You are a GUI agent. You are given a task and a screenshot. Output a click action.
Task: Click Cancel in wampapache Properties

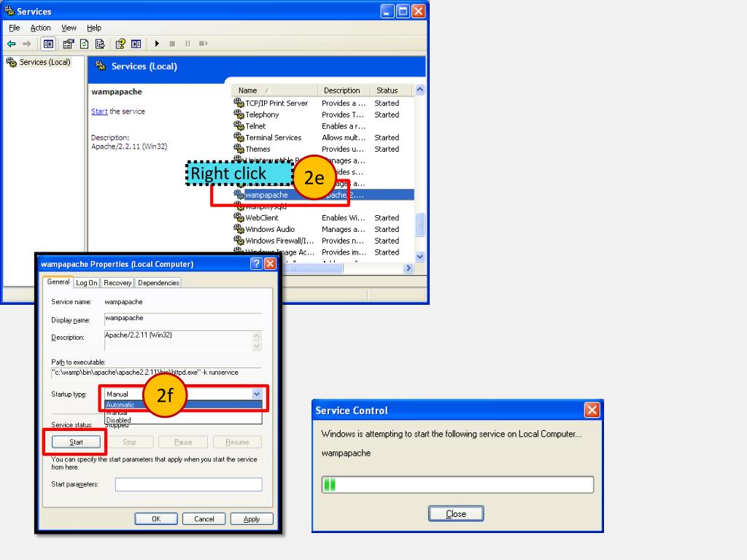(x=204, y=518)
